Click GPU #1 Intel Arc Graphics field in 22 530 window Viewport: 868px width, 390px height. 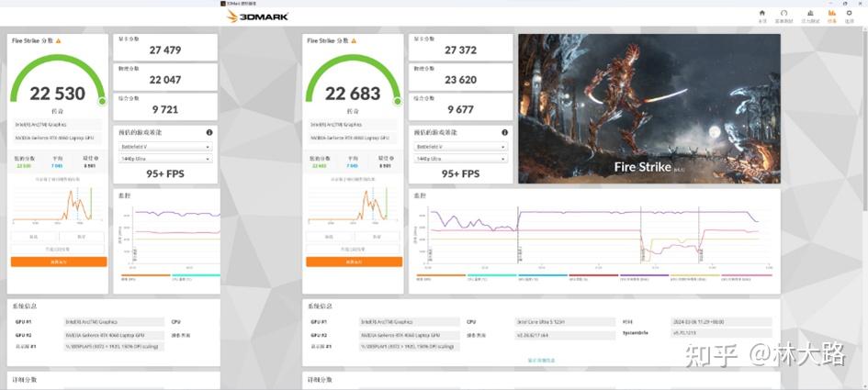point(114,322)
